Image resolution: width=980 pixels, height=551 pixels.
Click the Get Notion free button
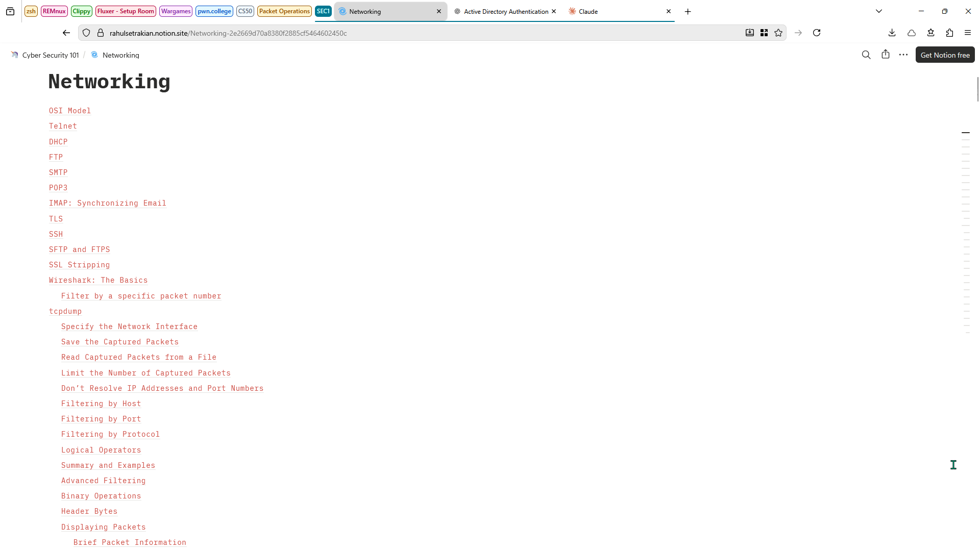coord(945,55)
